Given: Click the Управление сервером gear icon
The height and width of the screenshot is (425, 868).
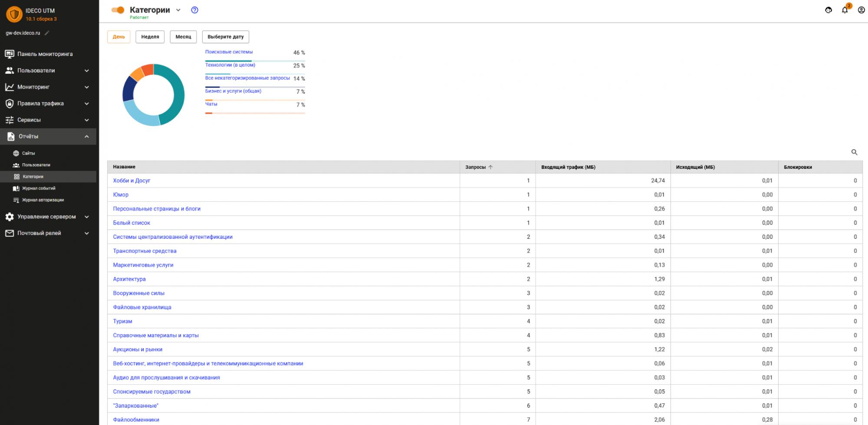Looking at the screenshot, I should 9,217.
